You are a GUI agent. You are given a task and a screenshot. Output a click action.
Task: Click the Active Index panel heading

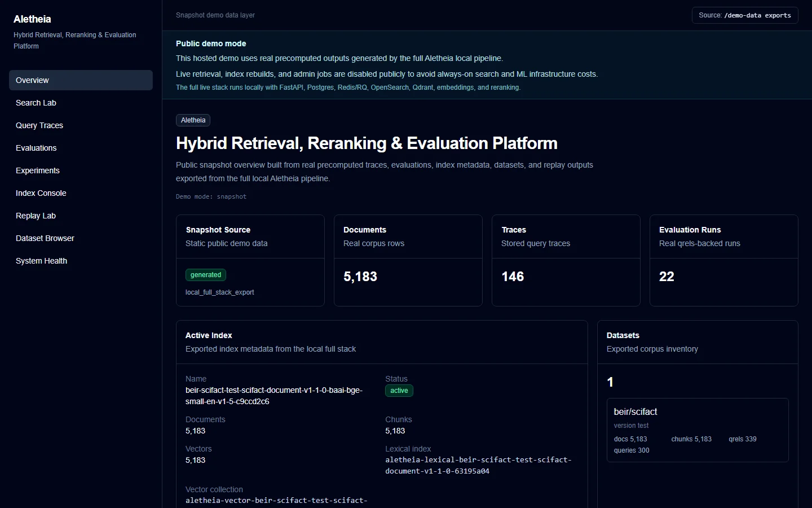(x=209, y=335)
